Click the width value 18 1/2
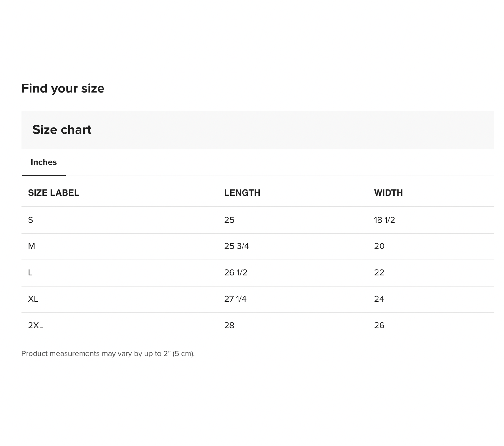This screenshot has width=504, height=446. [x=384, y=220]
